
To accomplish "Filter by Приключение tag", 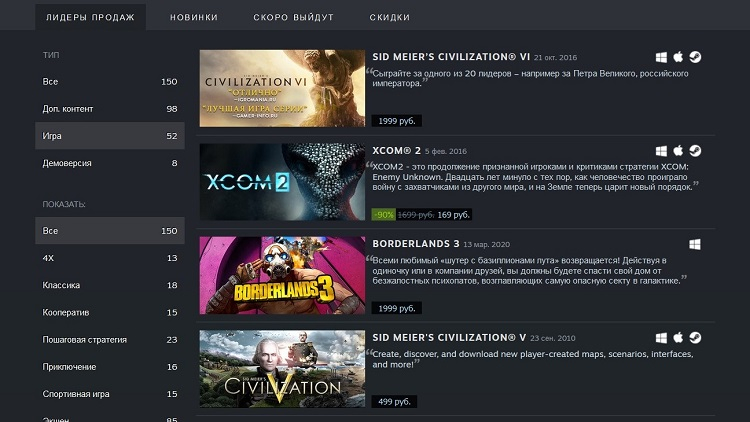I will point(110,367).
